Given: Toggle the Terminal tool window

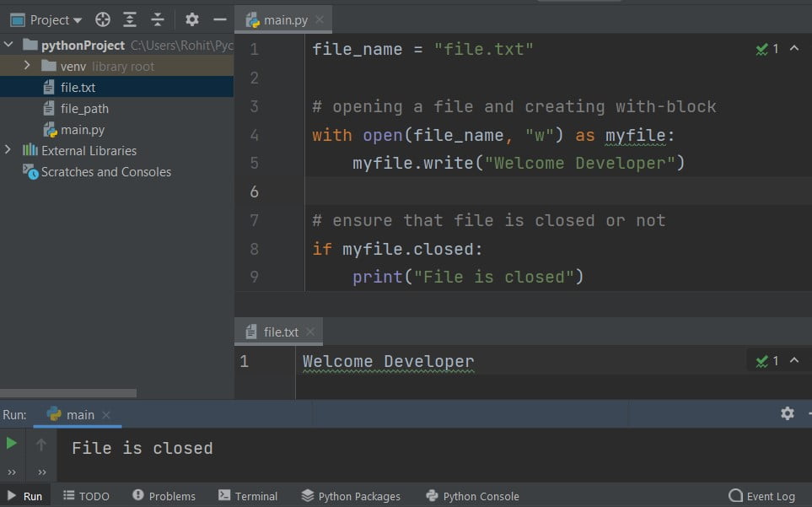Looking at the screenshot, I should pyautogui.click(x=248, y=496).
